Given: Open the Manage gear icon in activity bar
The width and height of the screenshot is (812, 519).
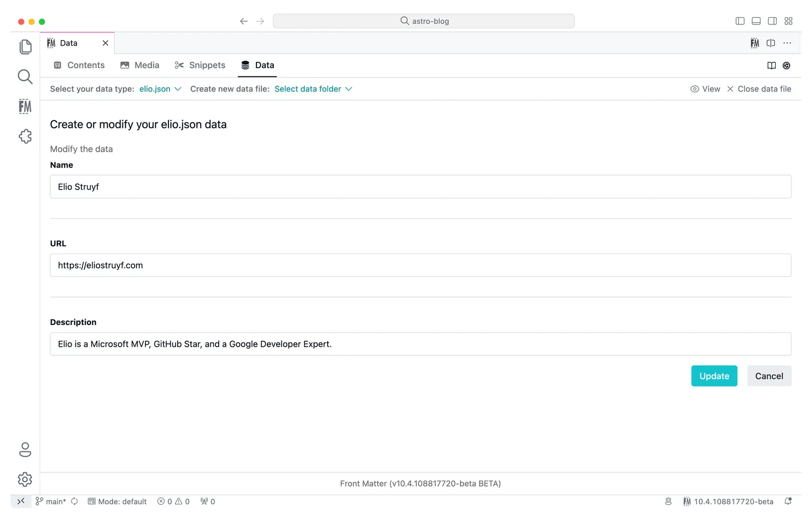Looking at the screenshot, I should coord(25,479).
